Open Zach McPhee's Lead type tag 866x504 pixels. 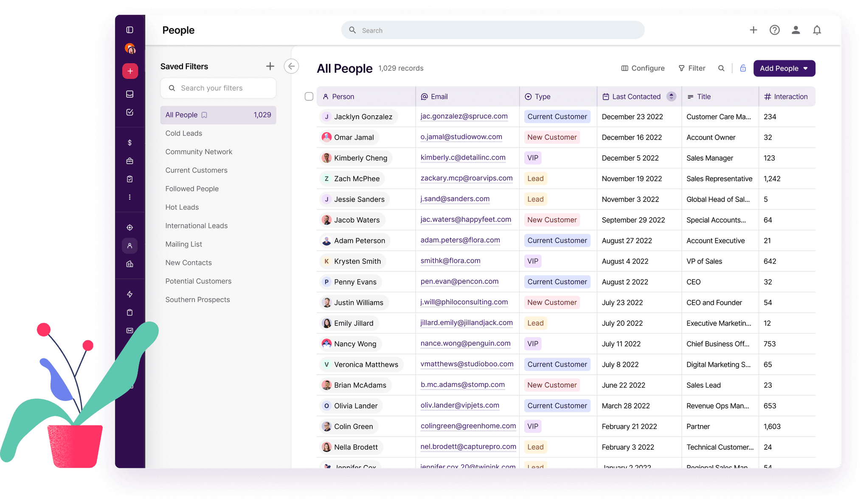[535, 179]
